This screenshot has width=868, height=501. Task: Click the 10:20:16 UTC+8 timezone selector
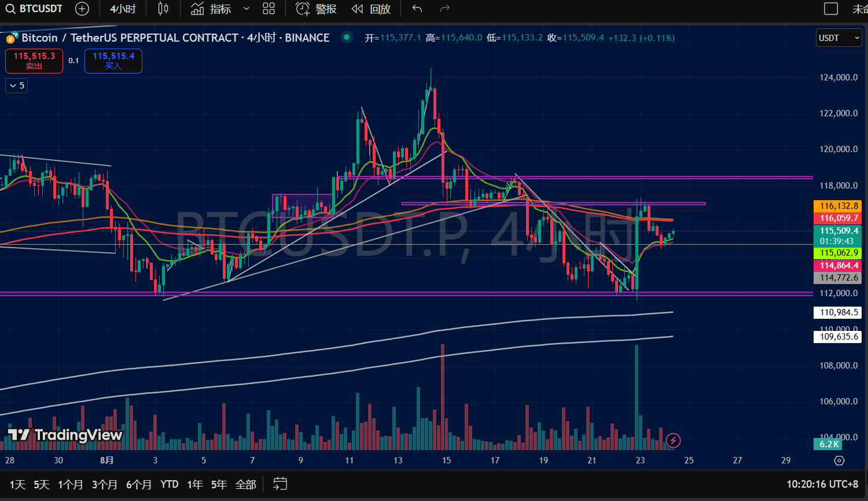pos(822,484)
